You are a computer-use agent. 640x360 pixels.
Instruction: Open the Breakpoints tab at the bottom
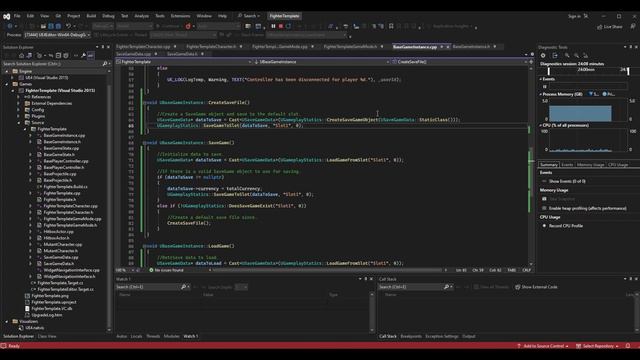[411, 336]
